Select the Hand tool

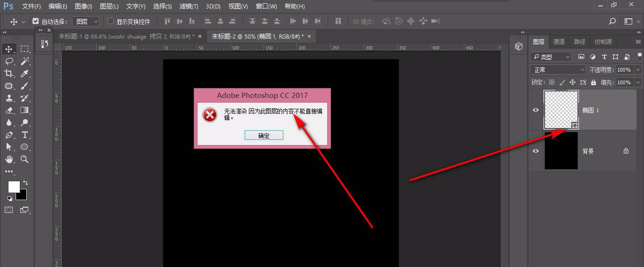[x=9, y=159]
